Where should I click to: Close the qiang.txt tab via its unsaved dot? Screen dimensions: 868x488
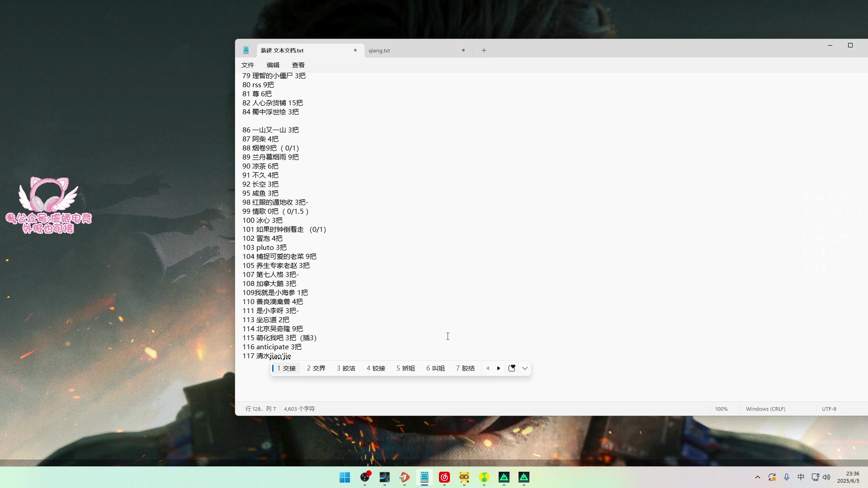coord(463,50)
